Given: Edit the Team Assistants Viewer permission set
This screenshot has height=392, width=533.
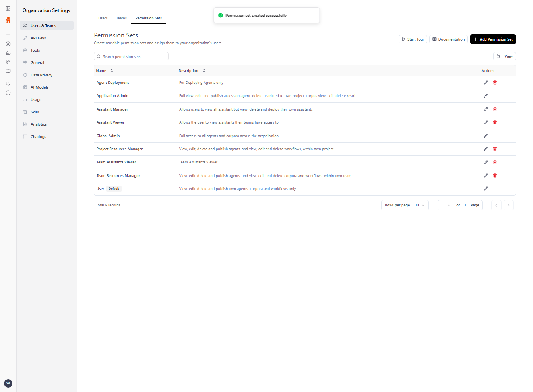Looking at the screenshot, I should [x=486, y=162].
